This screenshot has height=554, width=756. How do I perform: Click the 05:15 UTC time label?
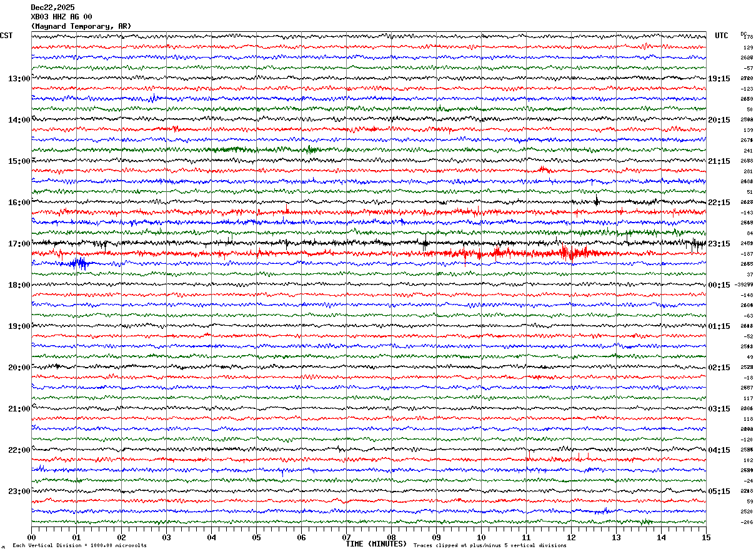click(719, 491)
